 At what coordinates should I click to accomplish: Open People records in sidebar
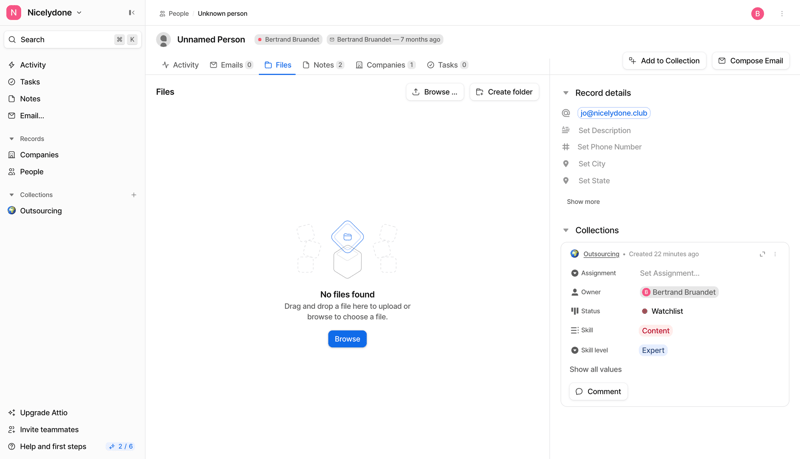[x=31, y=171]
